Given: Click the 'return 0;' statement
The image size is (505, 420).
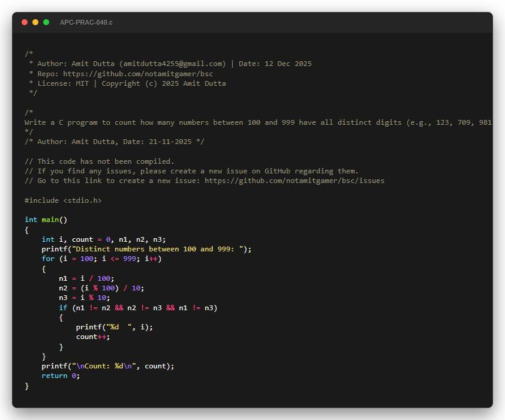Looking at the screenshot, I should (x=61, y=376).
